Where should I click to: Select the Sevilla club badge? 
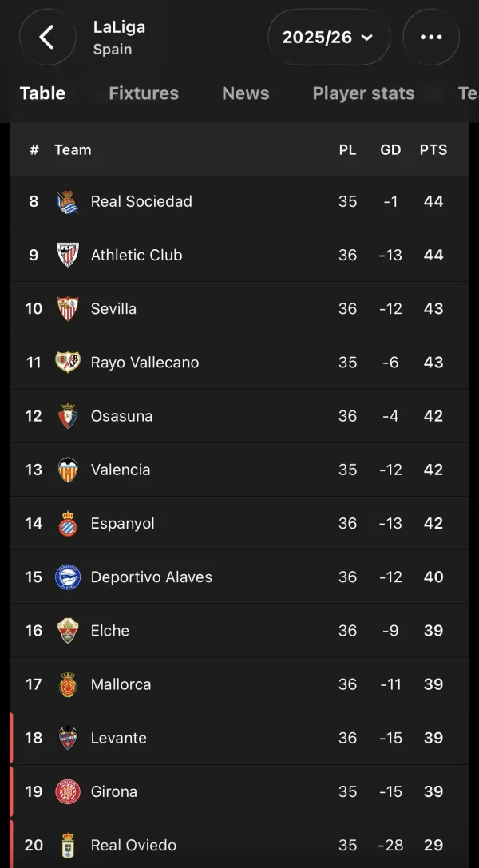pos(68,308)
